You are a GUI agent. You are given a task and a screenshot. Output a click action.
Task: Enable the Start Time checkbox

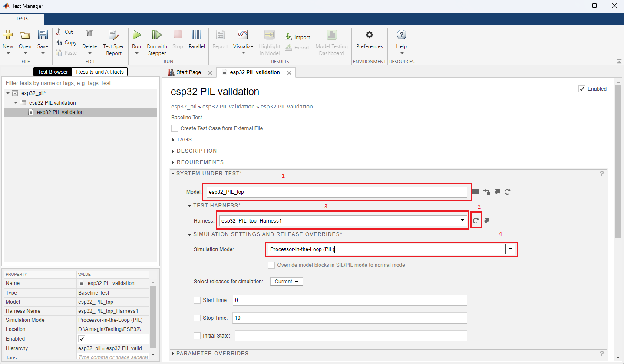[197, 300]
